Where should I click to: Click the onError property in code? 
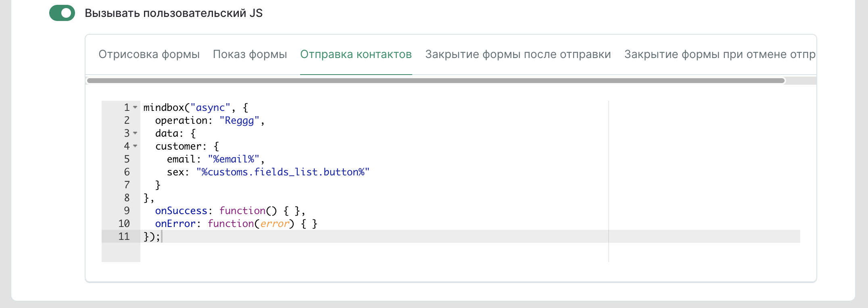pyautogui.click(x=175, y=224)
